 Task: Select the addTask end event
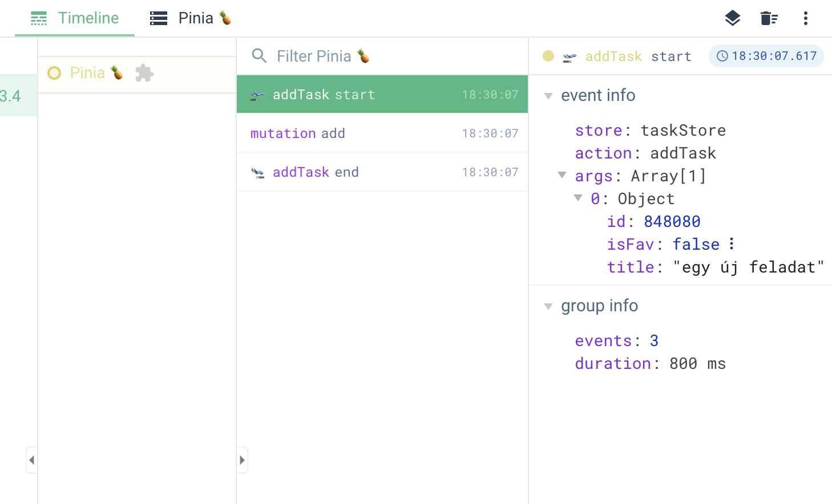[382, 172]
